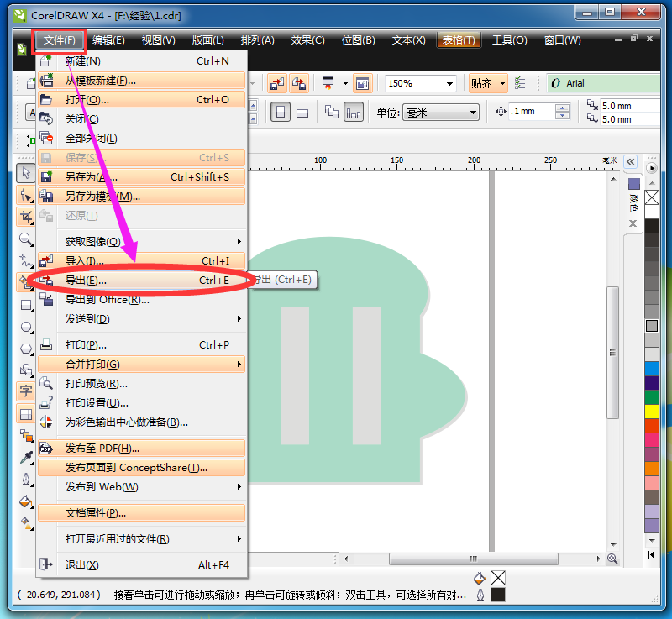Select the Shape tool
672x619 pixels.
point(26,195)
